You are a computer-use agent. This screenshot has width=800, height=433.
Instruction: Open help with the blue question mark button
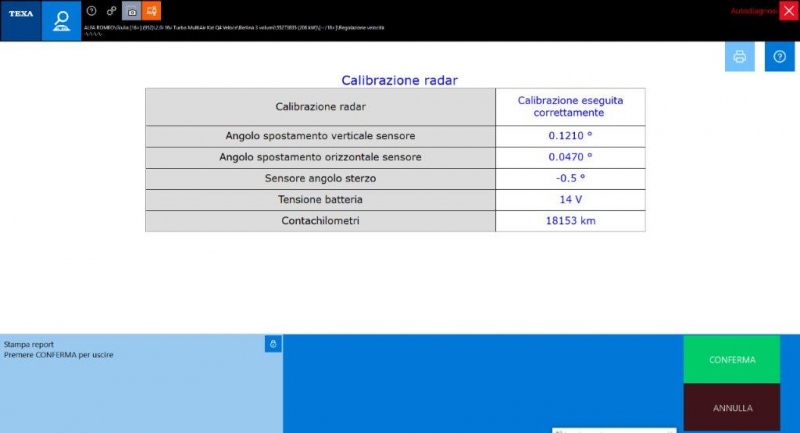tap(779, 57)
